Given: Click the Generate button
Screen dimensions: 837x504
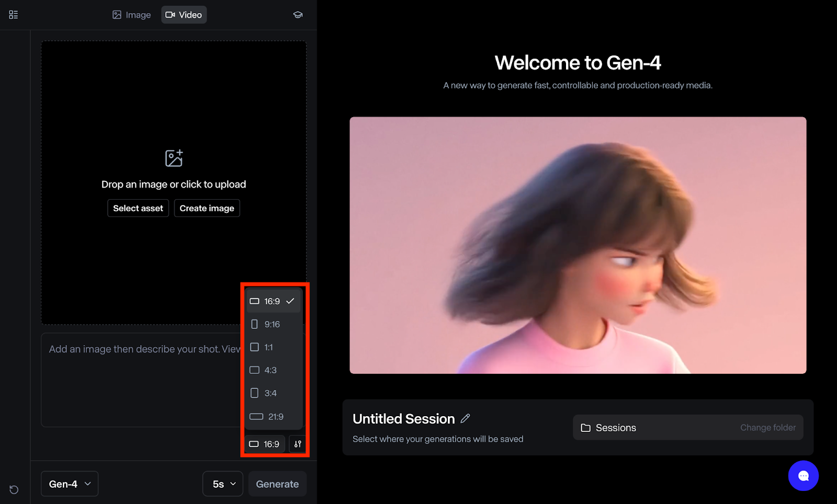Looking at the screenshot, I should coord(277,484).
